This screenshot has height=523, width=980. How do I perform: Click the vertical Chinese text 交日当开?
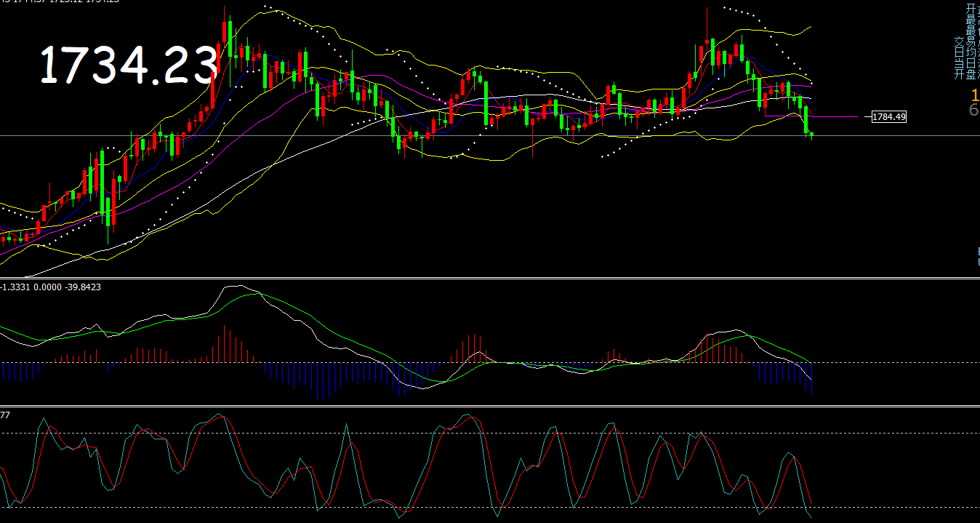point(959,57)
